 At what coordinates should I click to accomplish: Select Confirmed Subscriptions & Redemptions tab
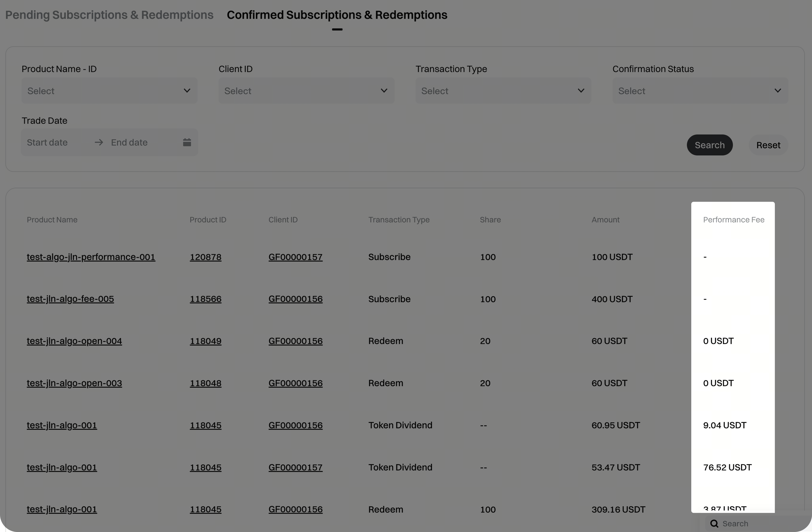click(337, 15)
